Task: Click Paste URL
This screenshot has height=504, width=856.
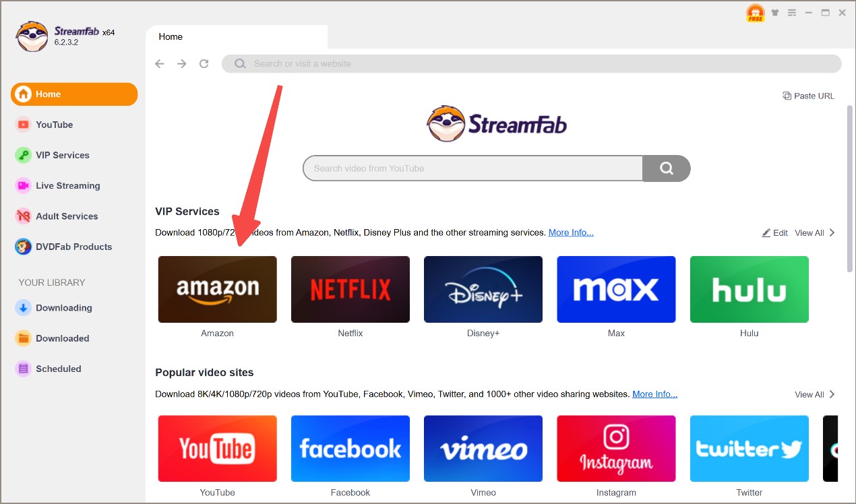Action: (x=808, y=96)
